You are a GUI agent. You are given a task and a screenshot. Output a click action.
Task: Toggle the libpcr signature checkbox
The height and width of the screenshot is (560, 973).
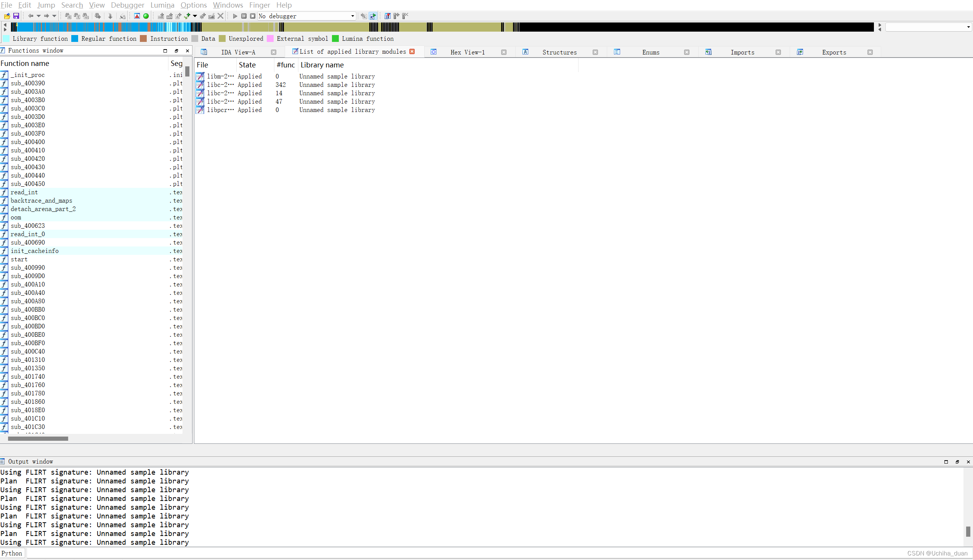tap(200, 110)
